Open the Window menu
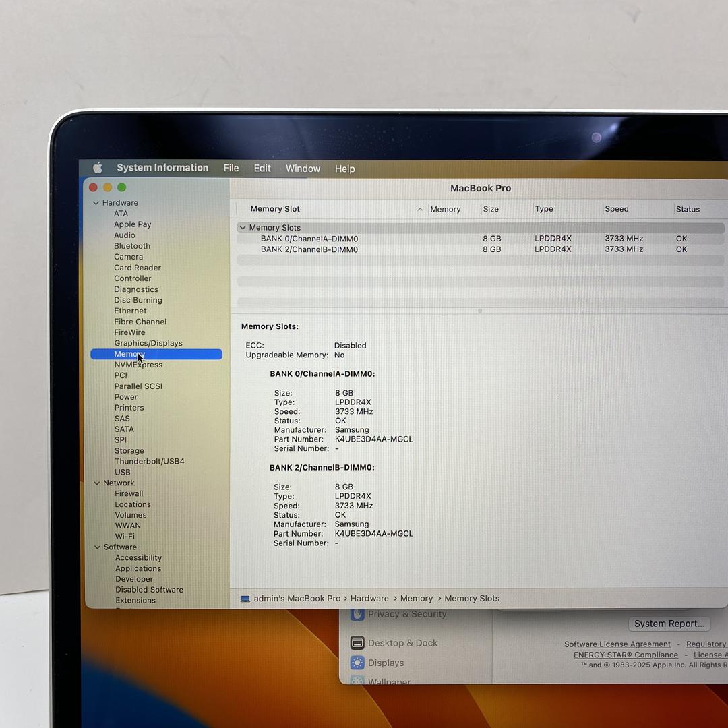Image resolution: width=728 pixels, height=728 pixels. pyautogui.click(x=303, y=169)
